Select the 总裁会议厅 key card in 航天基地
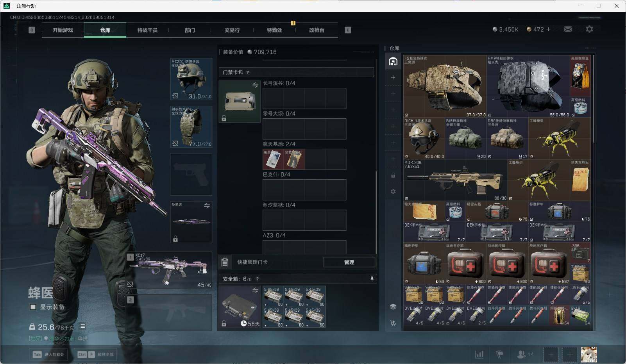Viewport: 626px width, 364px height. coord(294,159)
